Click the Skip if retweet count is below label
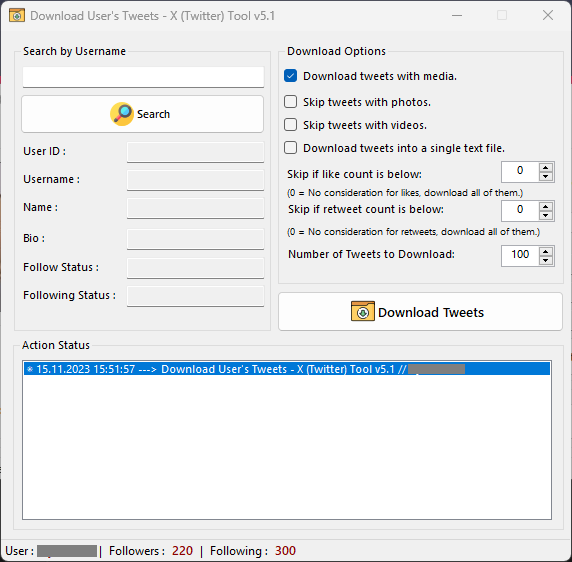 click(366, 209)
